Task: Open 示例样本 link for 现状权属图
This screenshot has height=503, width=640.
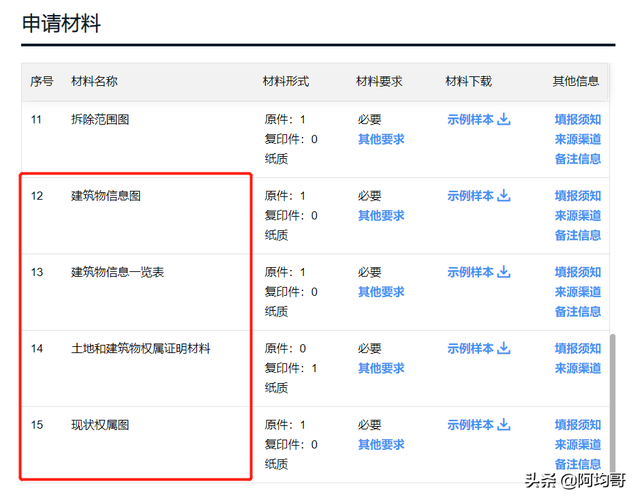Action: point(471,425)
